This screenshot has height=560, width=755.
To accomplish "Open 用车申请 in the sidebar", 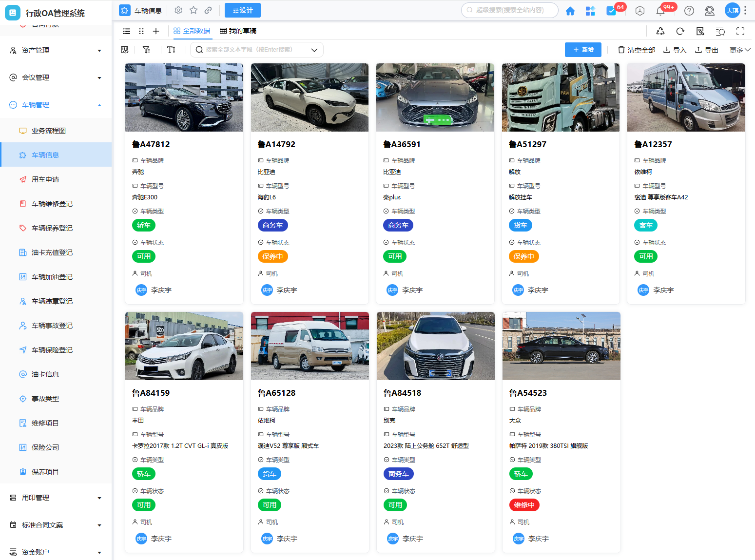I will tap(45, 179).
